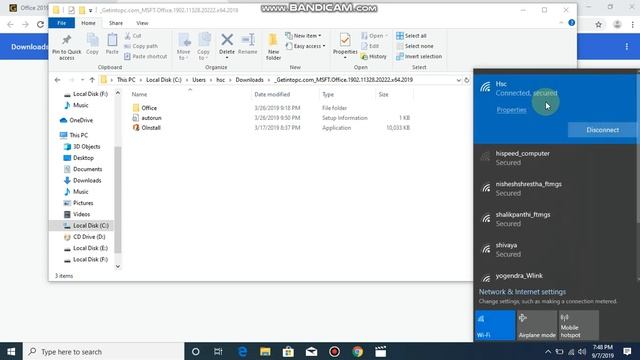Open Network & Internet settings link
The image size is (640, 360).
[x=522, y=292]
